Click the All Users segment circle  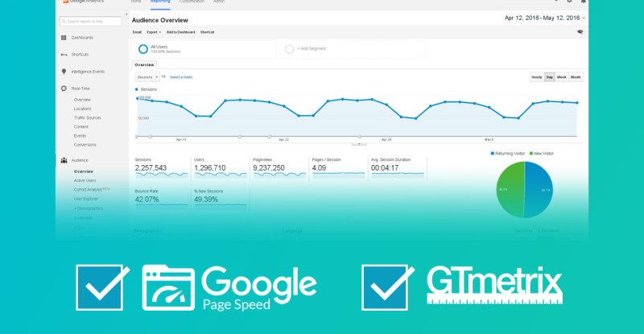point(143,49)
